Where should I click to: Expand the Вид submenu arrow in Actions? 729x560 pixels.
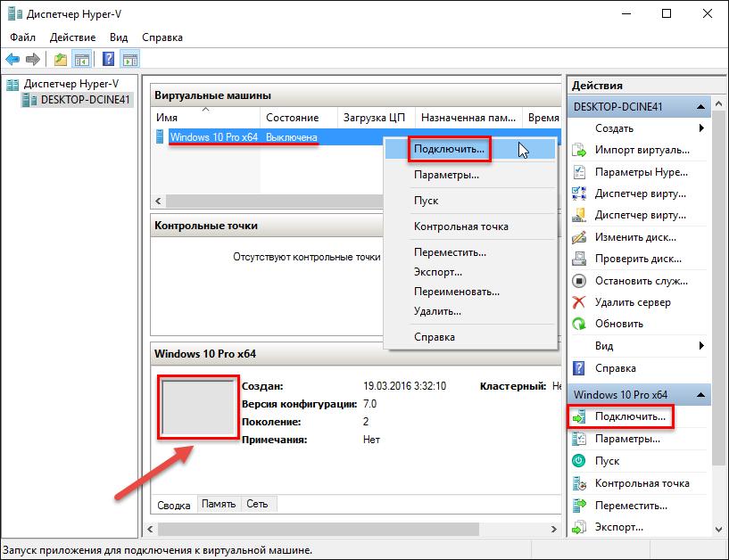point(701,346)
